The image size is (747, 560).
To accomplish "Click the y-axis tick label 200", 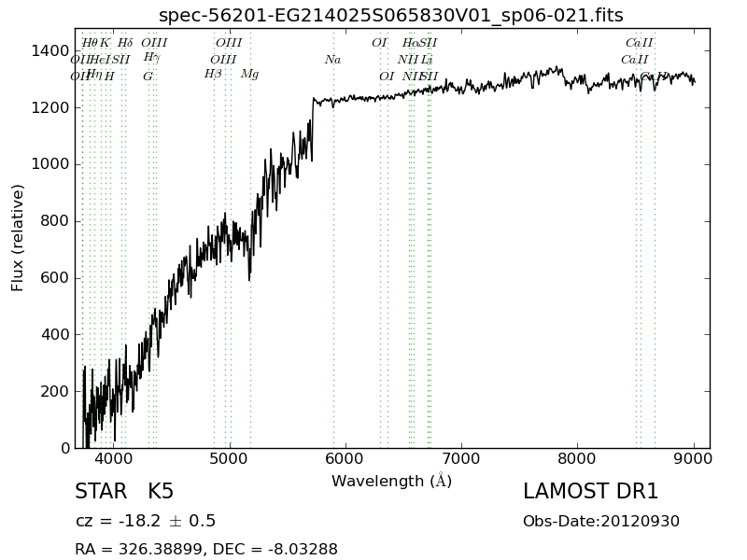I will 55,391.
